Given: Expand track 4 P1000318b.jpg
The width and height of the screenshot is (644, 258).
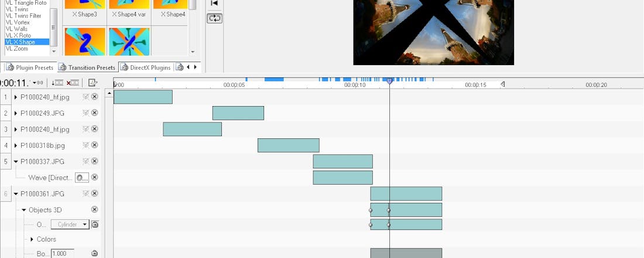Looking at the screenshot, I should click(16, 145).
